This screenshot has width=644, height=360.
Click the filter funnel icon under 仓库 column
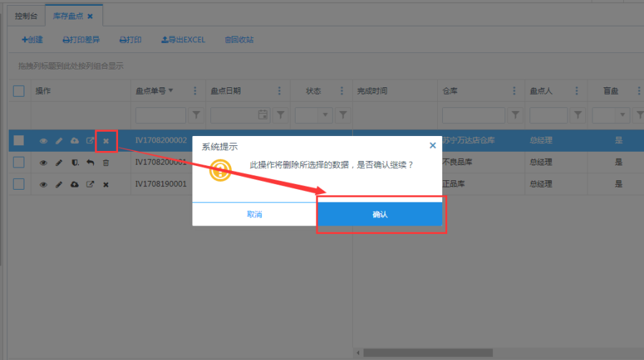click(x=515, y=115)
